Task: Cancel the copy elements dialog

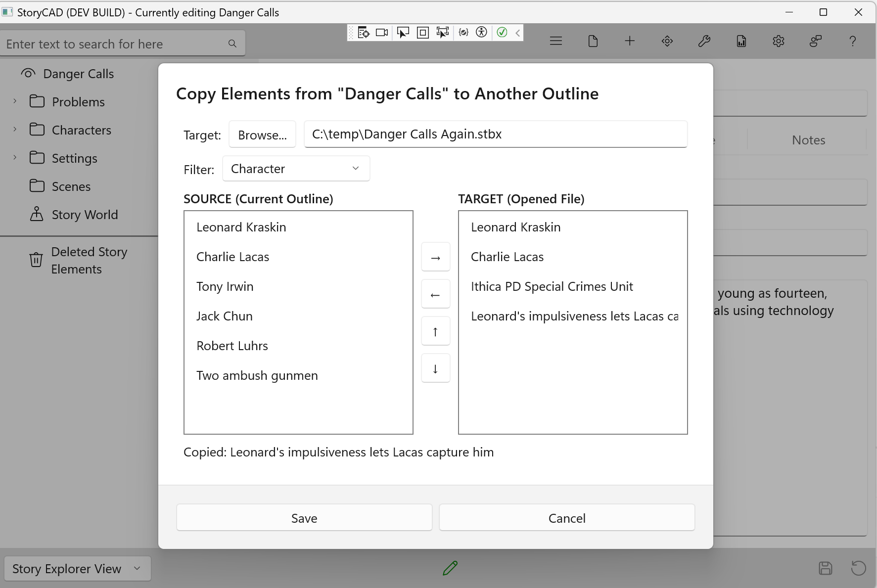Action: pyautogui.click(x=566, y=518)
